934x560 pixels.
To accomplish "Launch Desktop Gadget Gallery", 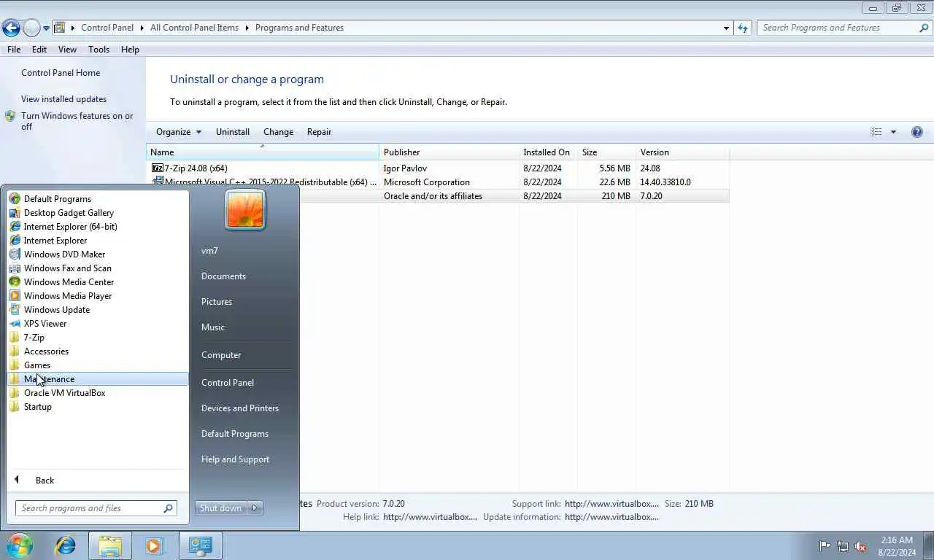I will (x=69, y=212).
